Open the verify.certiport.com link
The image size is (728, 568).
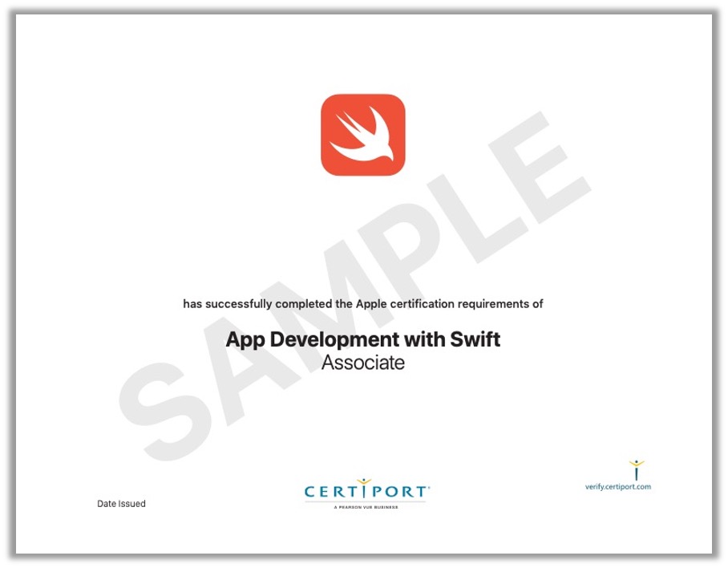pyautogui.click(x=618, y=487)
